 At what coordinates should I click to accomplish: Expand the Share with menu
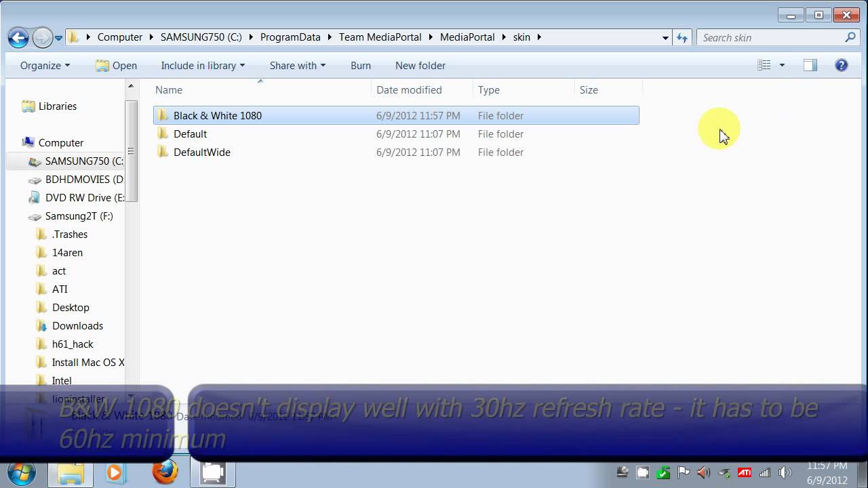click(298, 66)
